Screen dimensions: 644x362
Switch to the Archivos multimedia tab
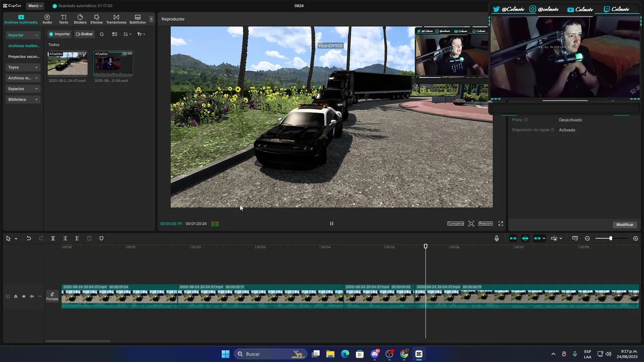tap(21, 19)
